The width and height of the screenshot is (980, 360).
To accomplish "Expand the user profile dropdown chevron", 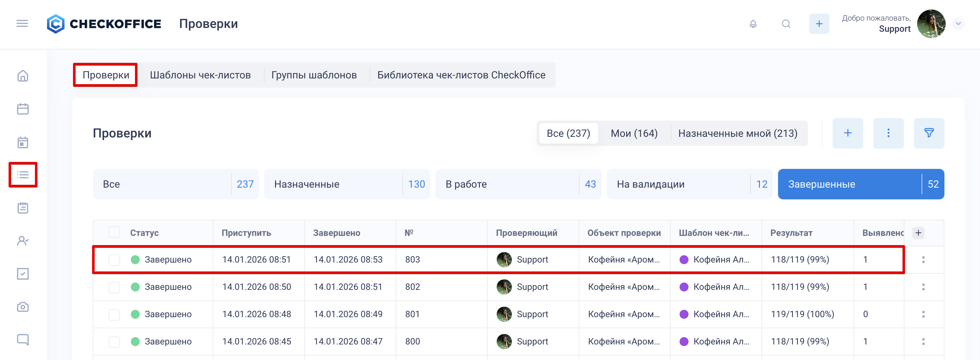I will pyautogui.click(x=958, y=23).
